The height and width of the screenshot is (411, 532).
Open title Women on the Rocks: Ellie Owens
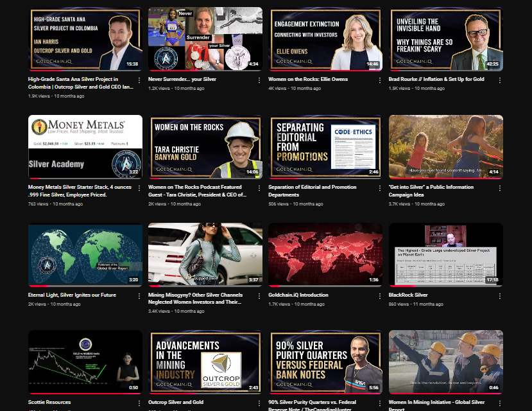(308, 79)
